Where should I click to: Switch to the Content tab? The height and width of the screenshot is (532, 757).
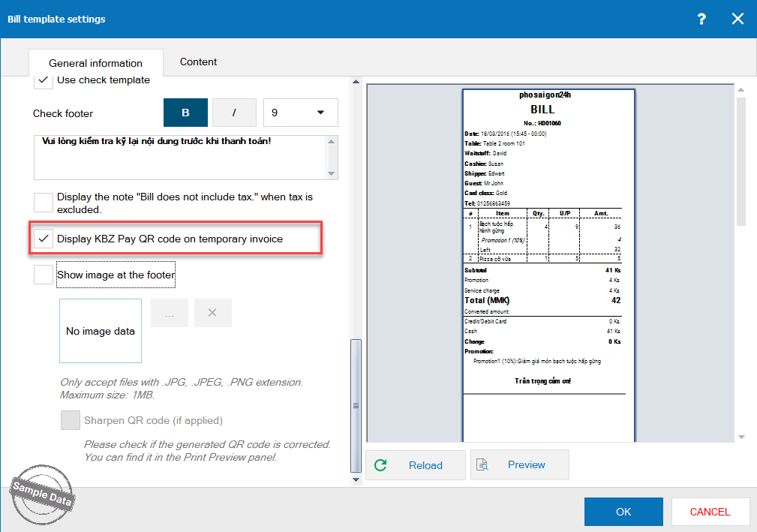198,62
